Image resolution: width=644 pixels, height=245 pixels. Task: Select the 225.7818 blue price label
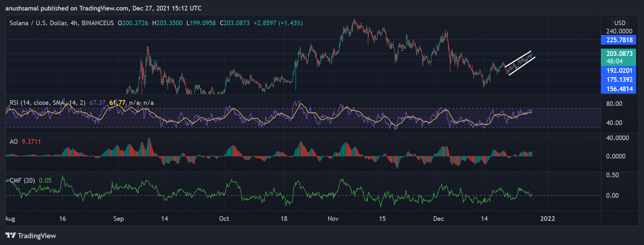(618, 40)
